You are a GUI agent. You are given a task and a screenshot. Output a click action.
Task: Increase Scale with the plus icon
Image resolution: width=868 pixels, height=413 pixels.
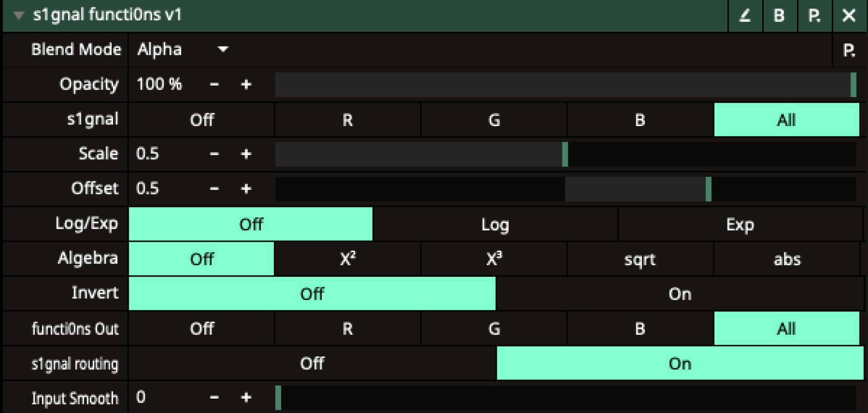pos(246,154)
